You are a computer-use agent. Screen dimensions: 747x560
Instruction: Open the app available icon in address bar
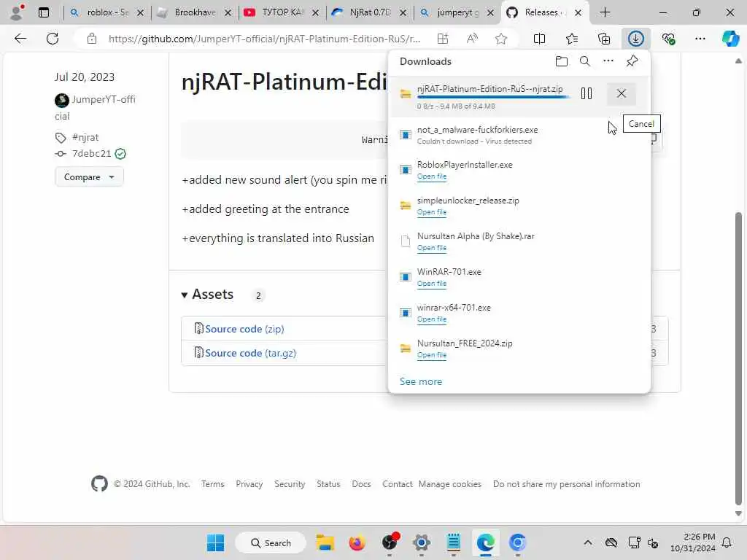point(443,39)
